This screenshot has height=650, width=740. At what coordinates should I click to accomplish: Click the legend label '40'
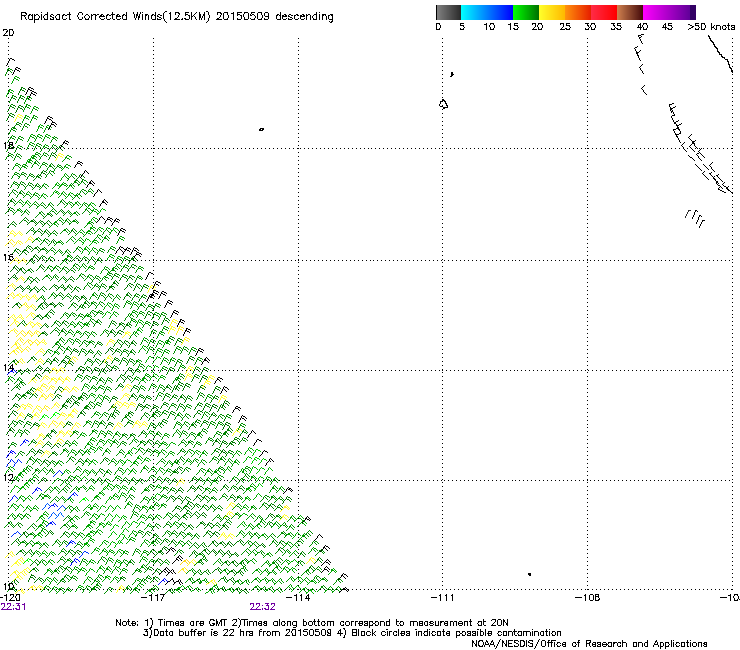(642, 27)
